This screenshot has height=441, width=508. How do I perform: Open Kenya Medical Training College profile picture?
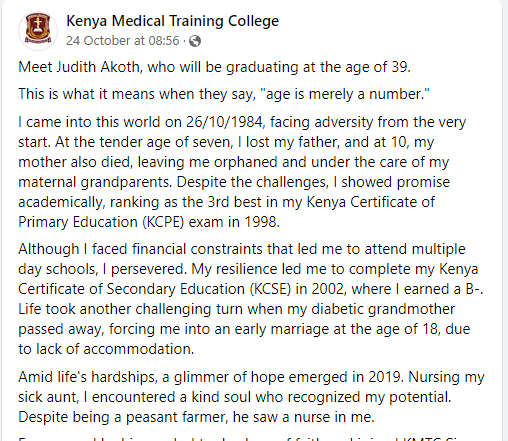(38, 31)
